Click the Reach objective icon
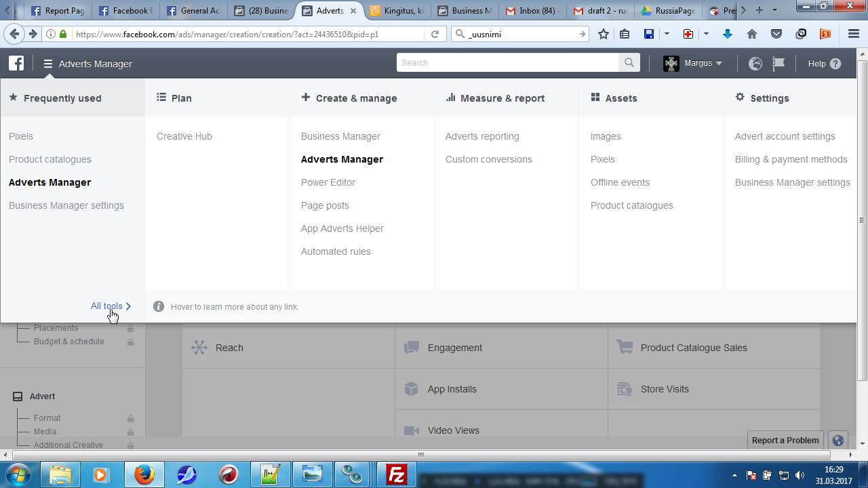This screenshot has width=868, height=488. 199,348
